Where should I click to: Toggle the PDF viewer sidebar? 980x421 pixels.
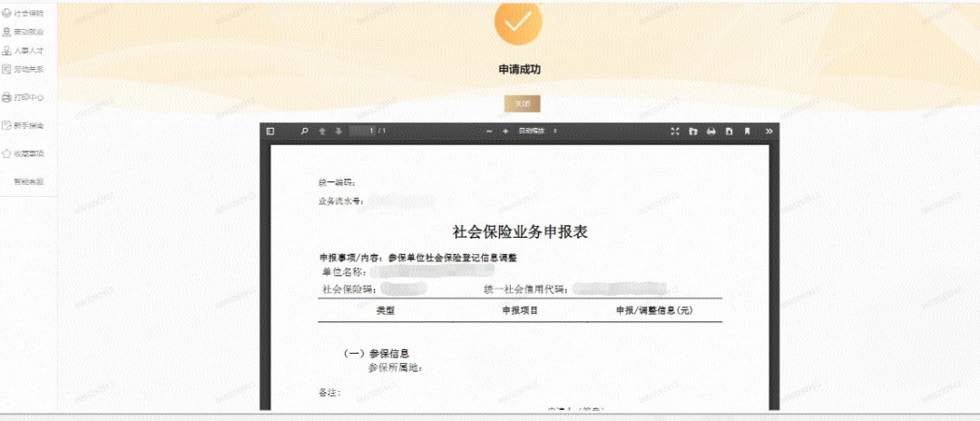point(270,132)
